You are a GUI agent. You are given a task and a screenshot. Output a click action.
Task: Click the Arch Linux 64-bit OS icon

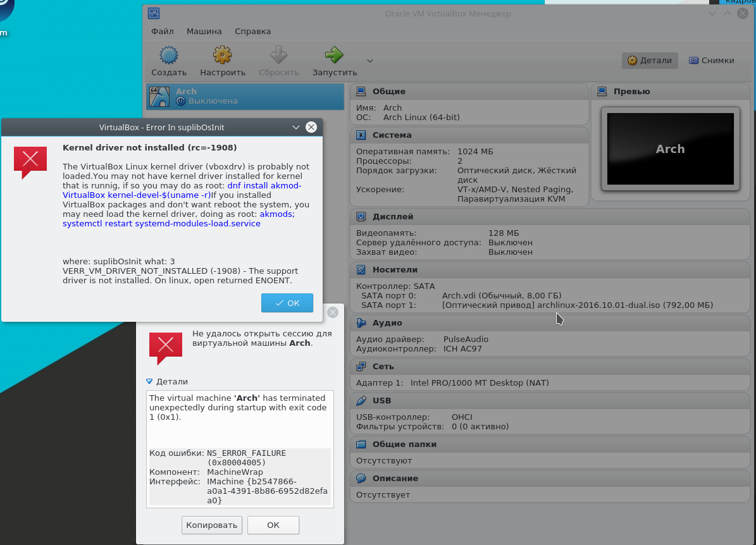pyautogui.click(x=159, y=96)
